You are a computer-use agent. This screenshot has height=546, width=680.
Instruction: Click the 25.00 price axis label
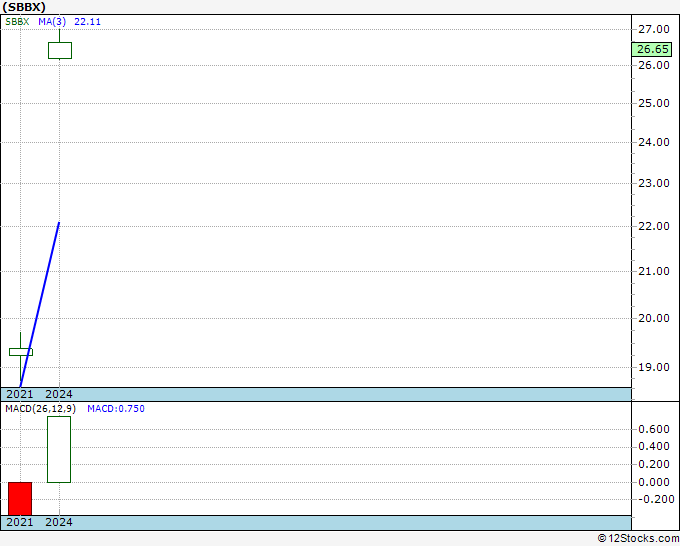[x=654, y=103]
